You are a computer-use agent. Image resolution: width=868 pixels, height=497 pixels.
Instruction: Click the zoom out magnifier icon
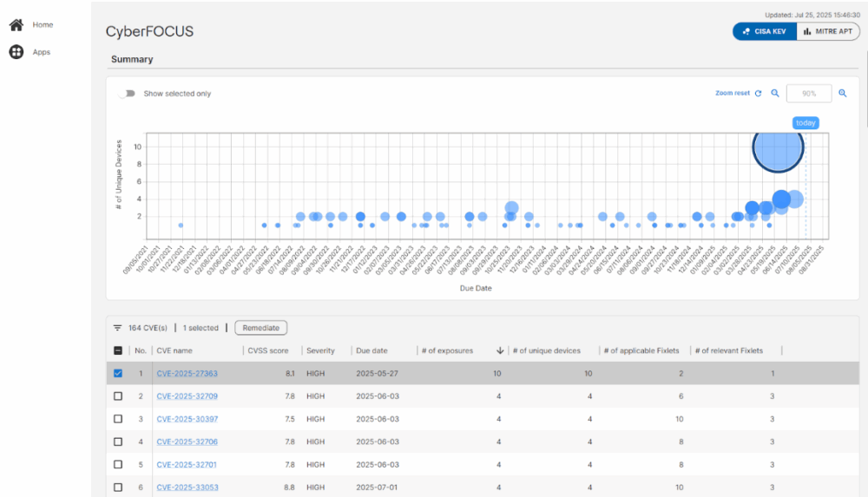pos(775,94)
